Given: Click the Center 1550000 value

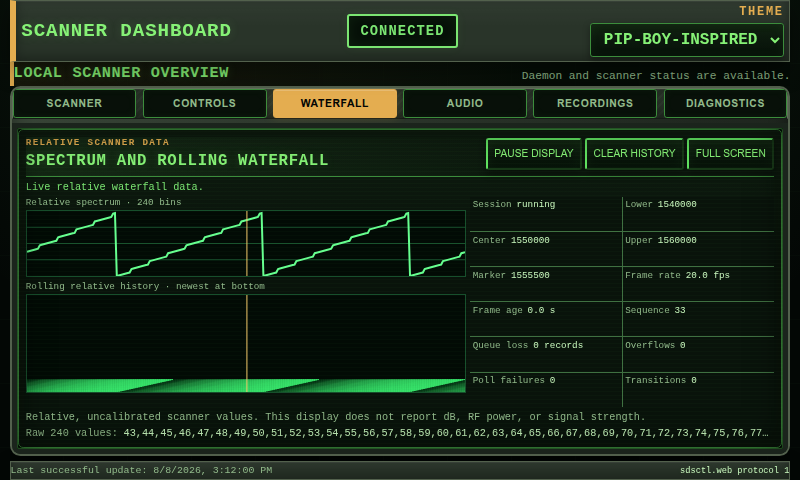Looking at the screenshot, I should [511, 240].
